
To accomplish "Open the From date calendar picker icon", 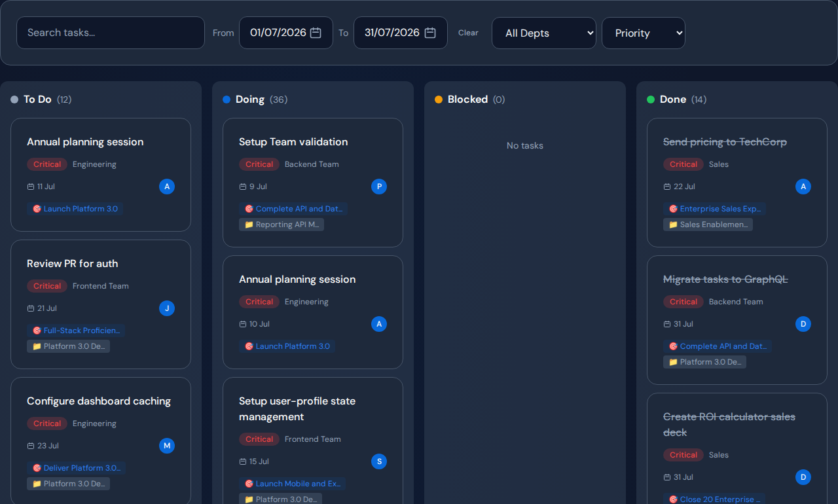I will [x=316, y=33].
